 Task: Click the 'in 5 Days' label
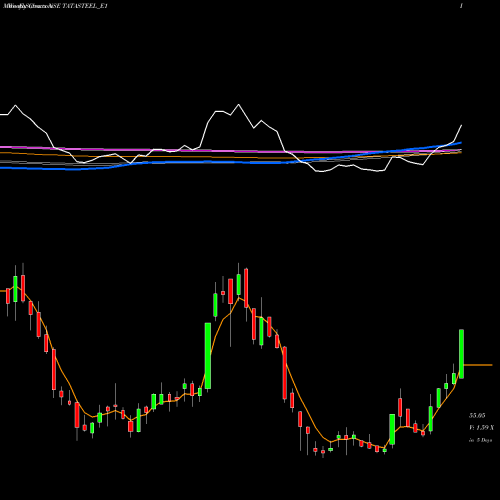tap(480, 440)
